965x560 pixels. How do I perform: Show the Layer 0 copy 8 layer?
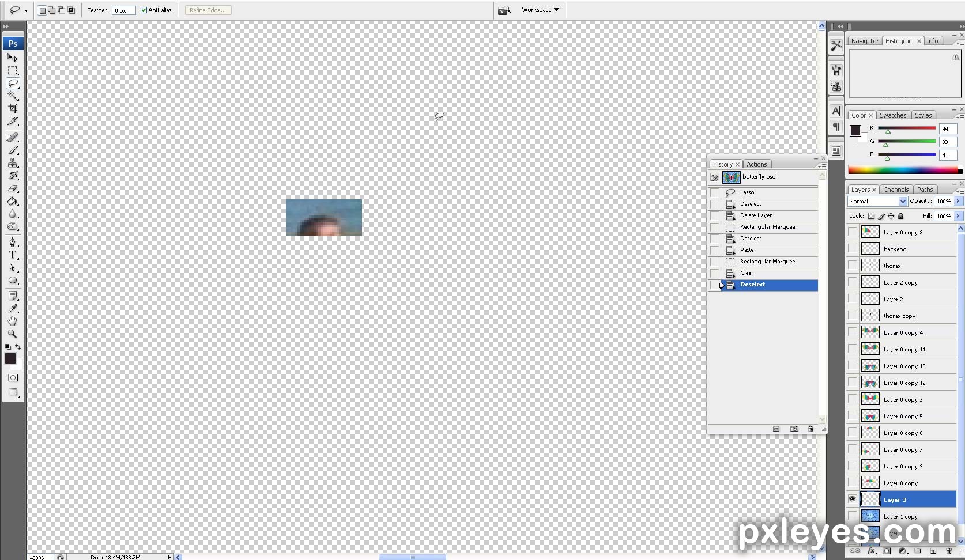852,232
